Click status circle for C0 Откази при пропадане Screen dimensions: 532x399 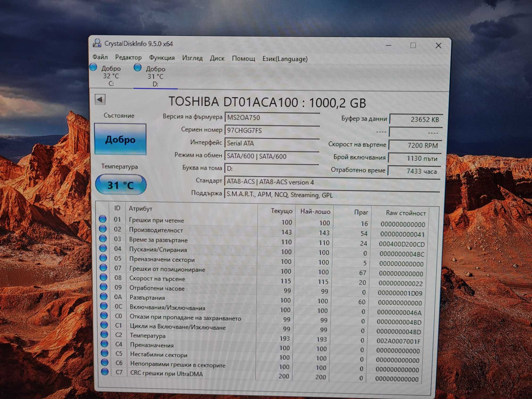tap(104, 315)
